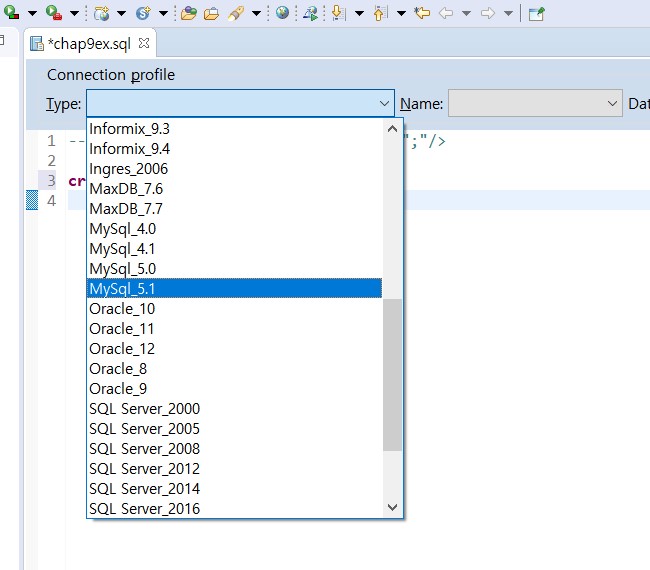Expand the New Servlet dropdown arrow
The image size is (650, 570).
point(163,13)
